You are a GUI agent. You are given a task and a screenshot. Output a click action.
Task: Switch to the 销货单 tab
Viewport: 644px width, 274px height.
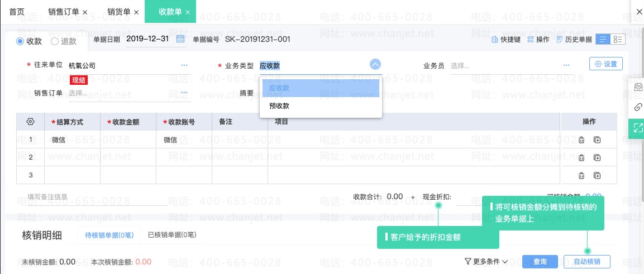(119, 12)
